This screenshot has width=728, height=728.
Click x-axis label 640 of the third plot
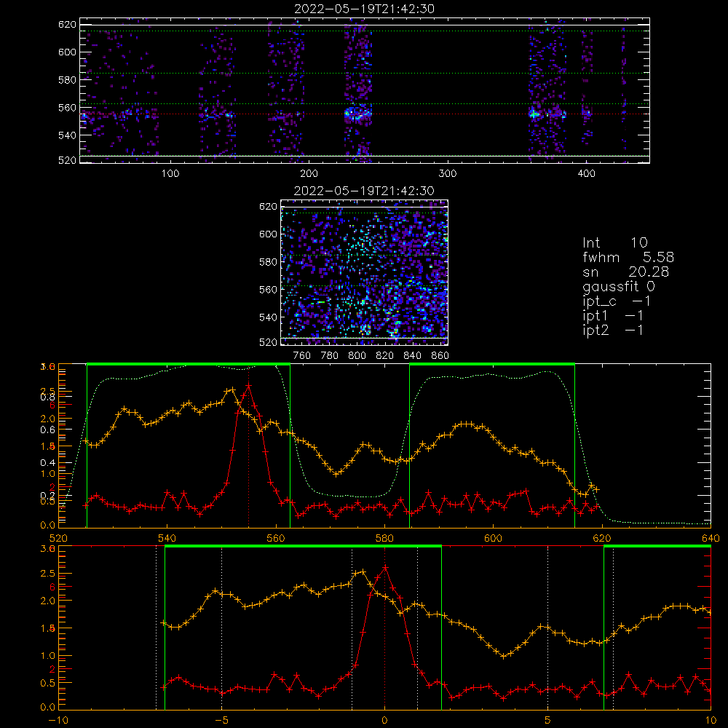click(711, 539)
